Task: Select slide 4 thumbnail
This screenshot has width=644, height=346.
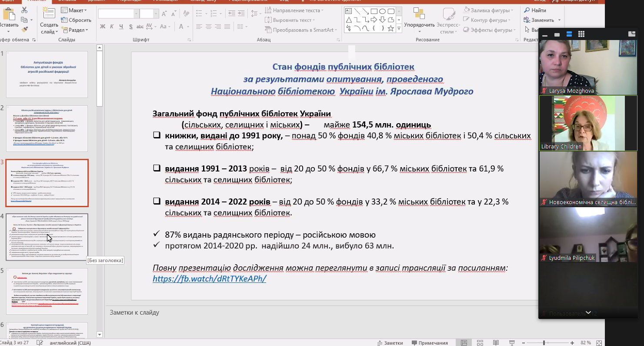Action: point(47,237)
